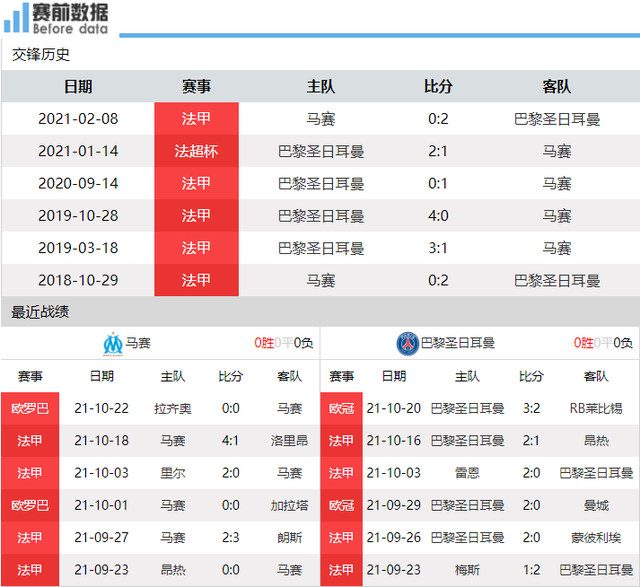The height and width of the screenshot is (587, 640).
Task: Click the 日期 column header in 交锋历史
Action: [78, 87]
